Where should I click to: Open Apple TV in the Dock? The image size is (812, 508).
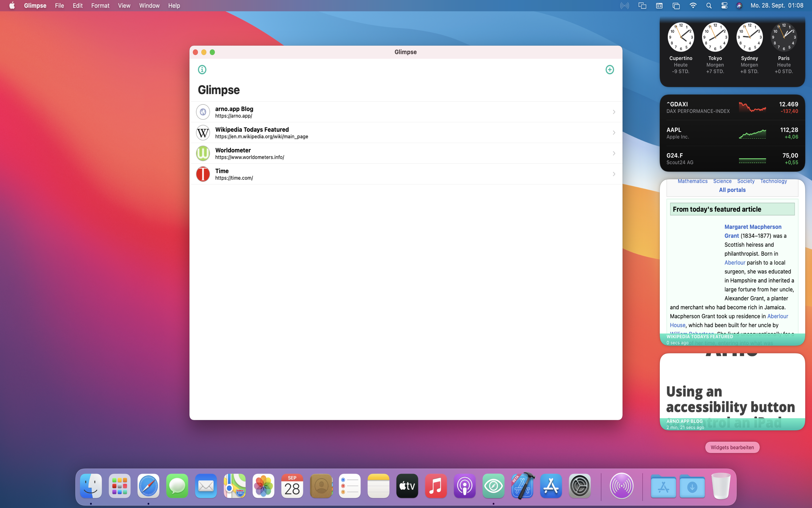407,486
